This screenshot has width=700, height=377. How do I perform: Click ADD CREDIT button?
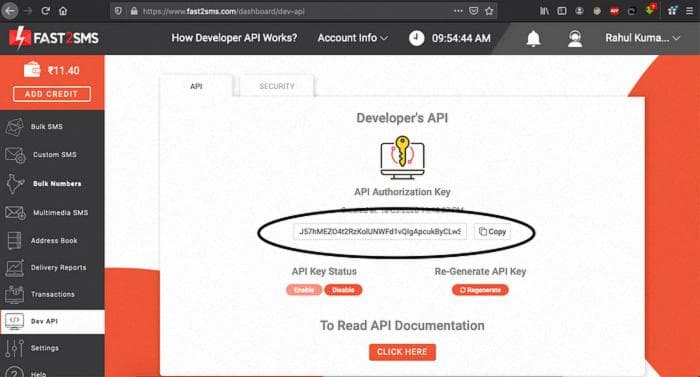tap(52, 94)
